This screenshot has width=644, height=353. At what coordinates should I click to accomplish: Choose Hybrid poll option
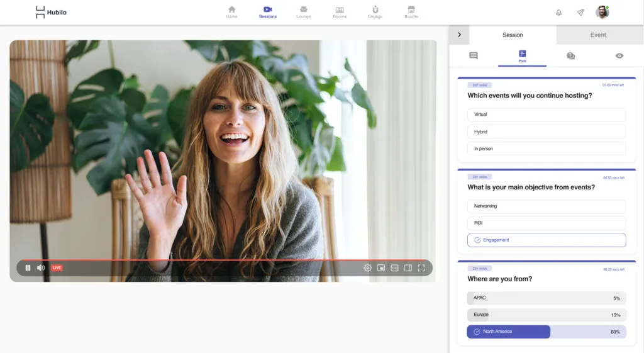(547, 132)
